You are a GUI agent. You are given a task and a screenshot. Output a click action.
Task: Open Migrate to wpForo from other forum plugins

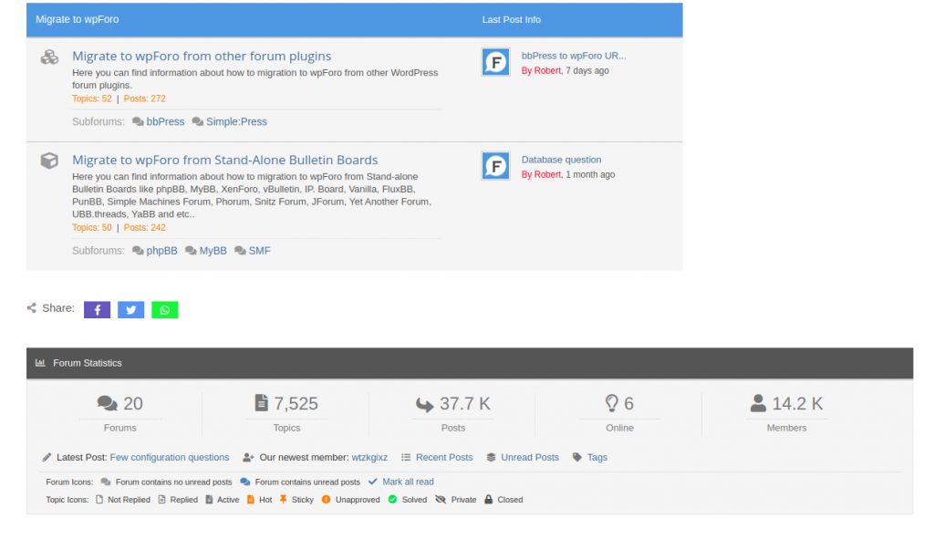tap(202, 56)
